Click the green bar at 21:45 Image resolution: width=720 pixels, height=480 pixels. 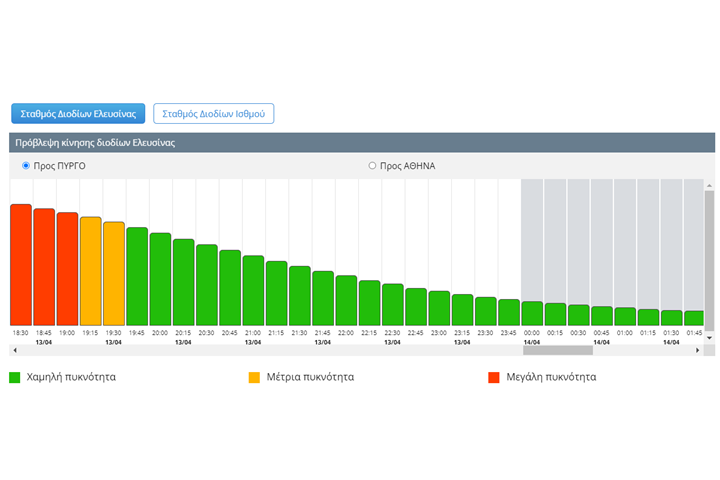[x=323, y=299]
